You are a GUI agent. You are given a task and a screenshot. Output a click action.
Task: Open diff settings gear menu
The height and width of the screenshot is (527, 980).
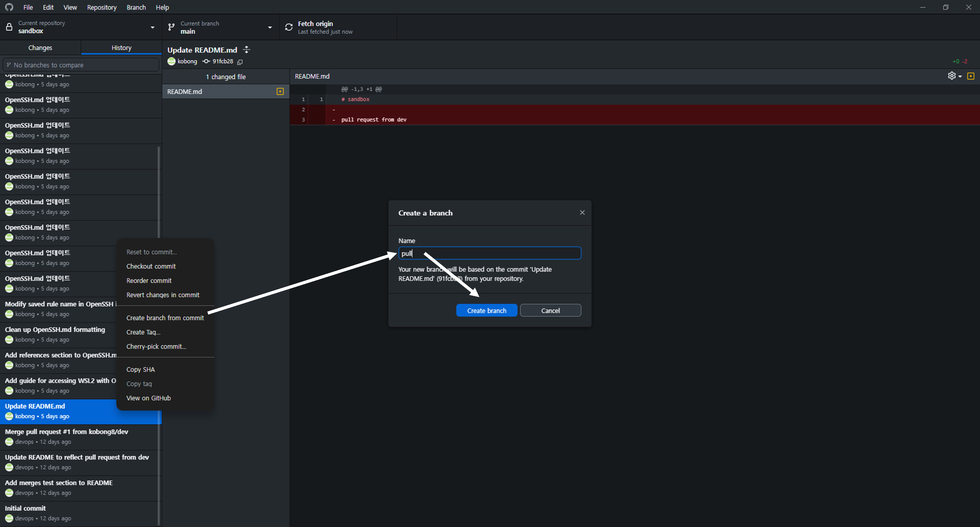point(951,76)
